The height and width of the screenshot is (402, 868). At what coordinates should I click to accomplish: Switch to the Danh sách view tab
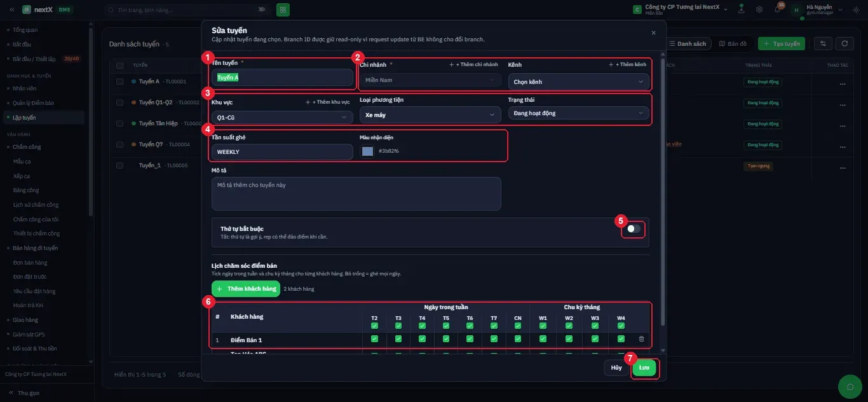(x=688, y=44)
